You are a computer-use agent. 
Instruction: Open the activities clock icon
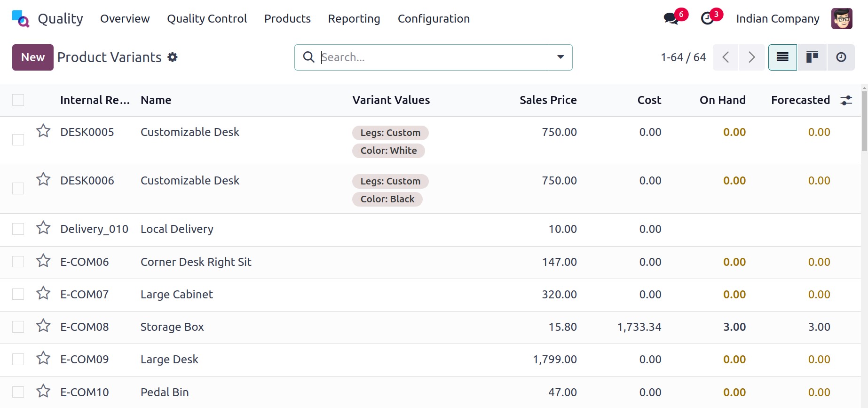click(x=707, y=19)
